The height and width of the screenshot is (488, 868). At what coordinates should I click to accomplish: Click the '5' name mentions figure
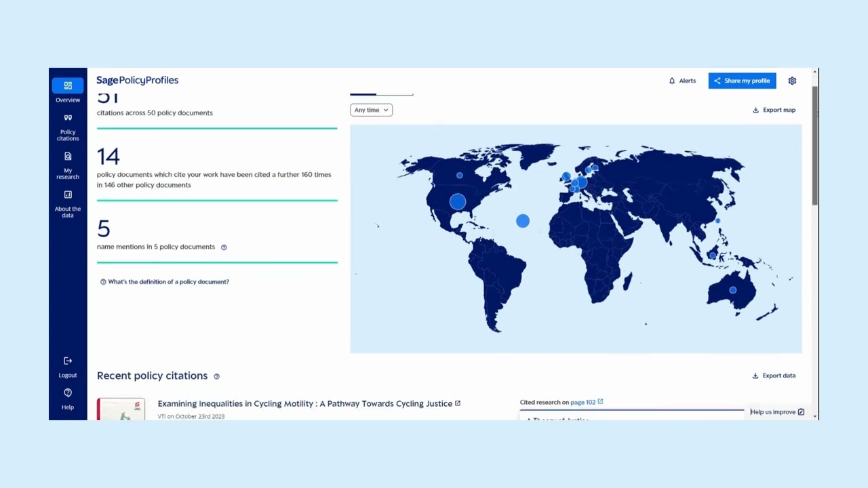tap(103, 228)
